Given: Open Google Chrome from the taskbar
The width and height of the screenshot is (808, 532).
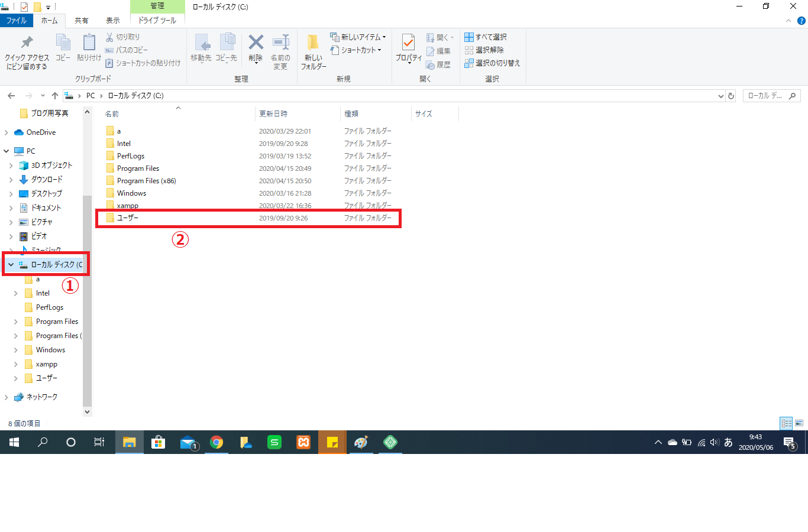Looking at the screenshot, I should 216,442.
